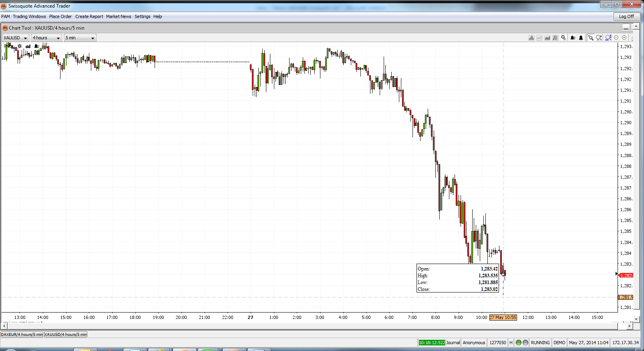Click the Log Off button
The height and width of the screenshot is (351, 644).
[x=626, y=16]
